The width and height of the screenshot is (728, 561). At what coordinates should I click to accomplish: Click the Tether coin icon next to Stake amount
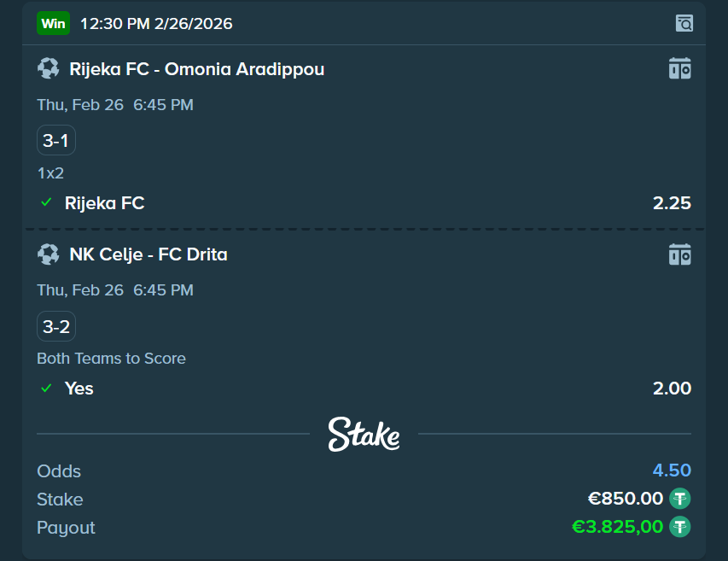pos(678,499)
